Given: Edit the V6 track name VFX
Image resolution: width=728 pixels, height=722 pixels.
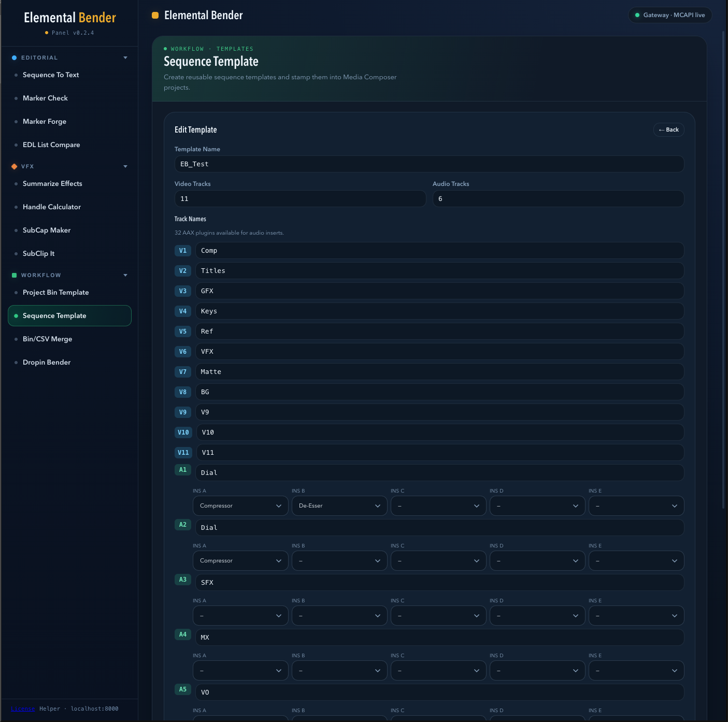Looking at the screenshot, I should tap(439, 352).
